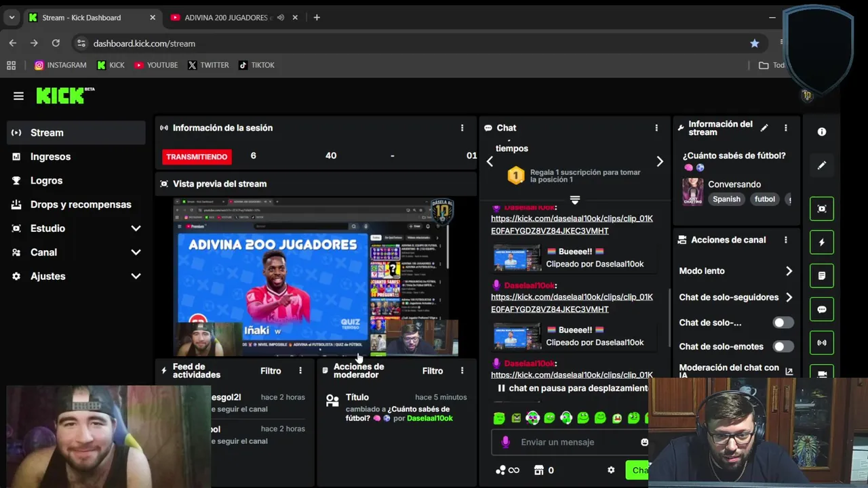Click the TRANSMITIENDO live status badge

[x=197, y=157]
